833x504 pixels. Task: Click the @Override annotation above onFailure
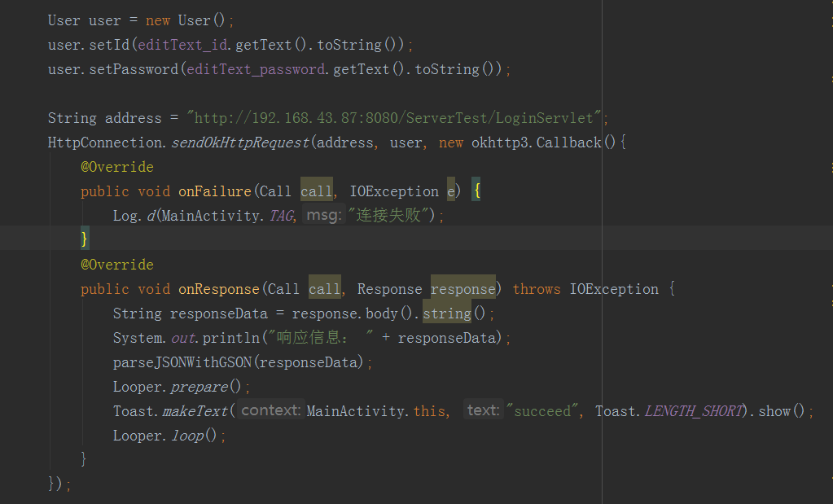coord(117,167)
